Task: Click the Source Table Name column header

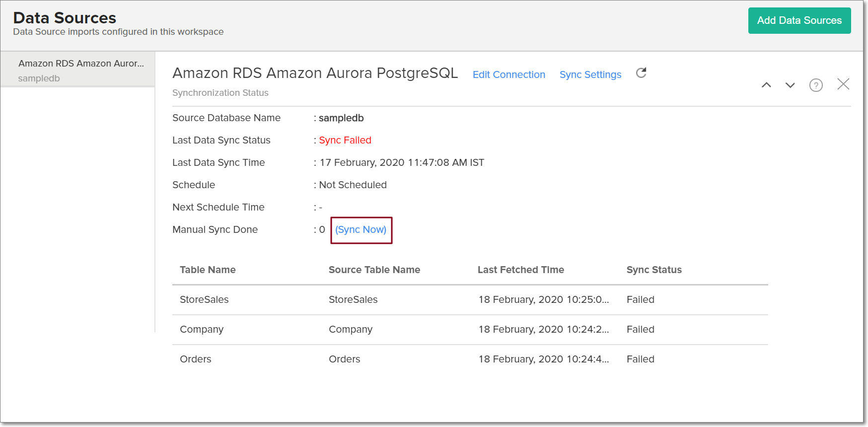Action: click(x=374, y=270)
